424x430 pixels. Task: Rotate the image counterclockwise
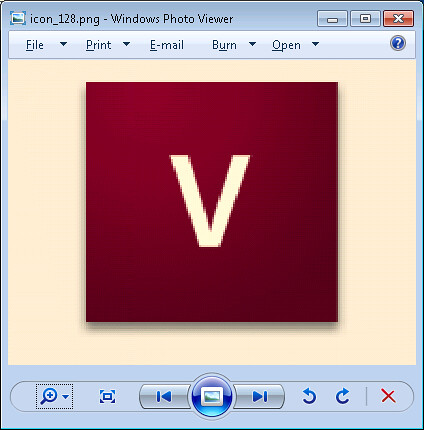(309, 396)
